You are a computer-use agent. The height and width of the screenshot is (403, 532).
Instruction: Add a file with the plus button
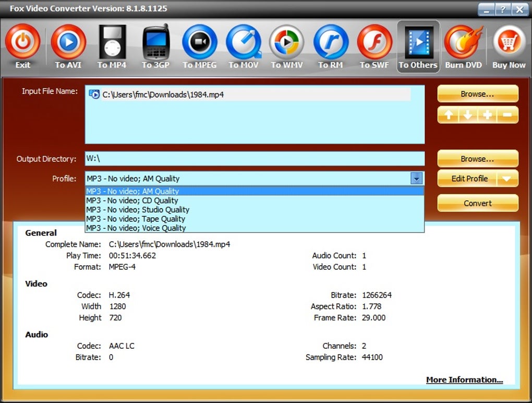pyautogui.click(x=488, y=115)
